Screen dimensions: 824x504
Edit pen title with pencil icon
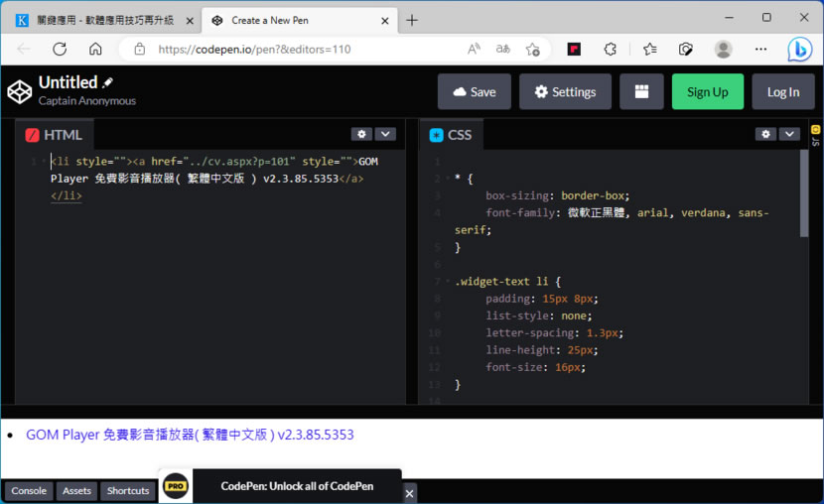click(x=108, y=82)
